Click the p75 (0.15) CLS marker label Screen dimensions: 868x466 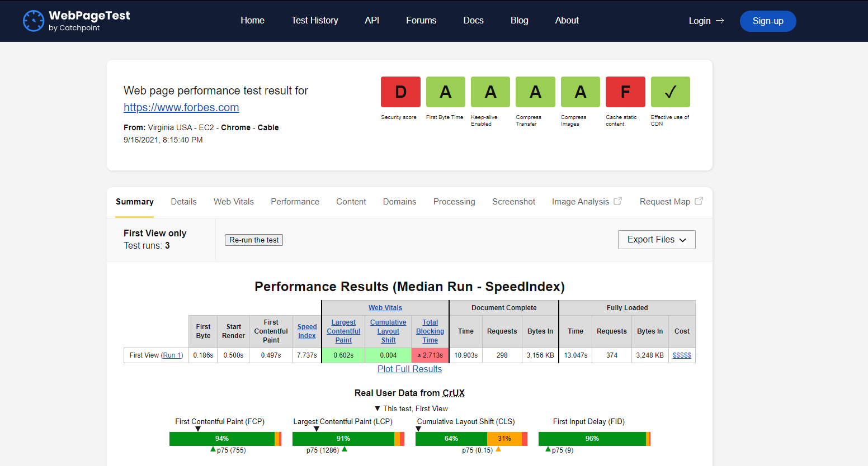point(477,450)
